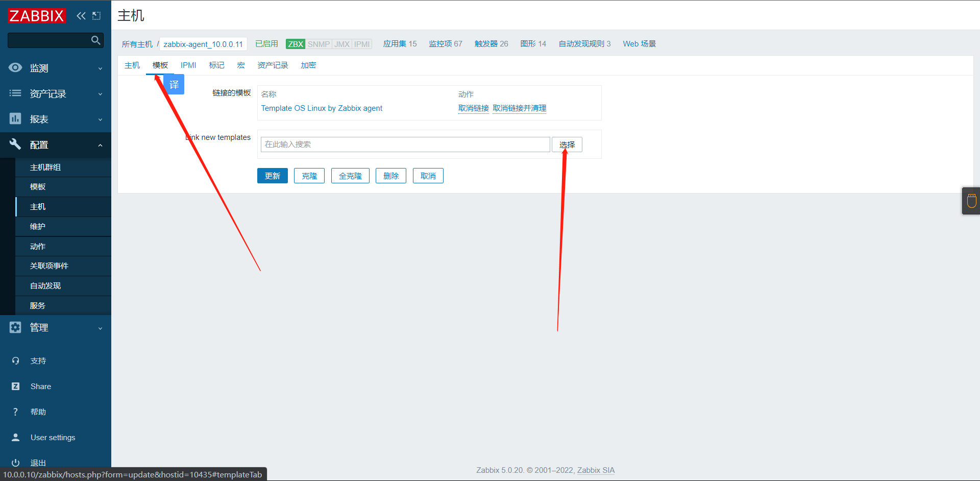Click the search magnifier icon
The width and height of the screenshot is (980, 481).
click(95, 40)
